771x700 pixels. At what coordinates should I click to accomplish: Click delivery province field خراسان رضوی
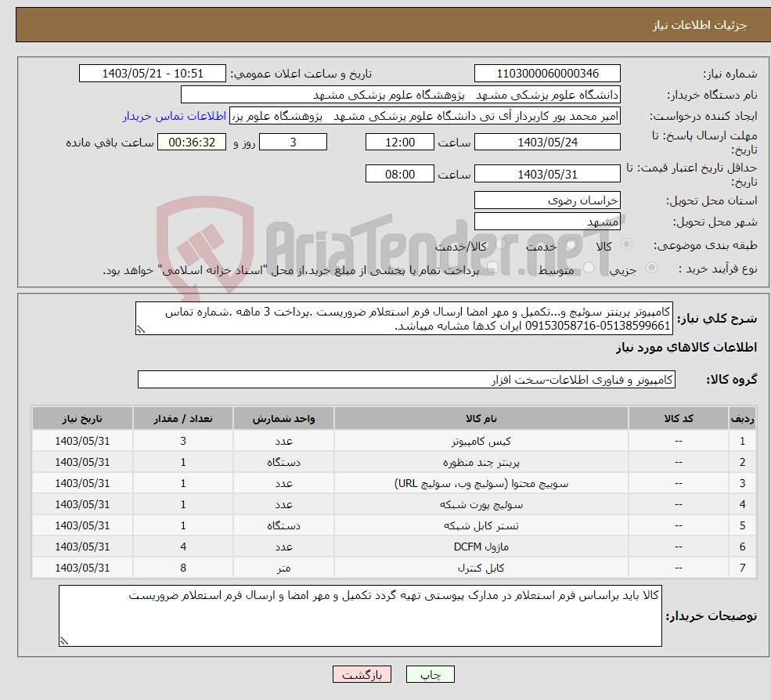click(547, 200)
